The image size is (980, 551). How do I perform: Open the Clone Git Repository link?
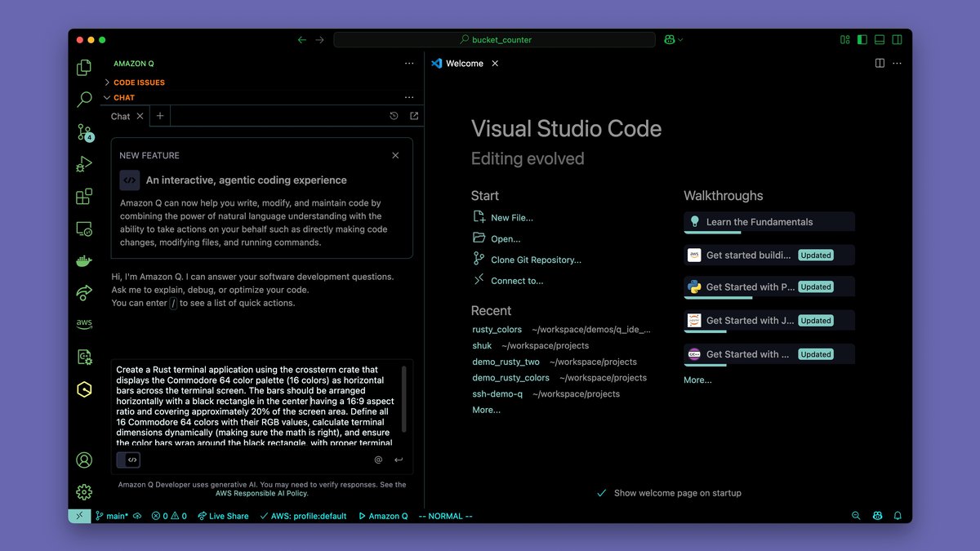536,260
